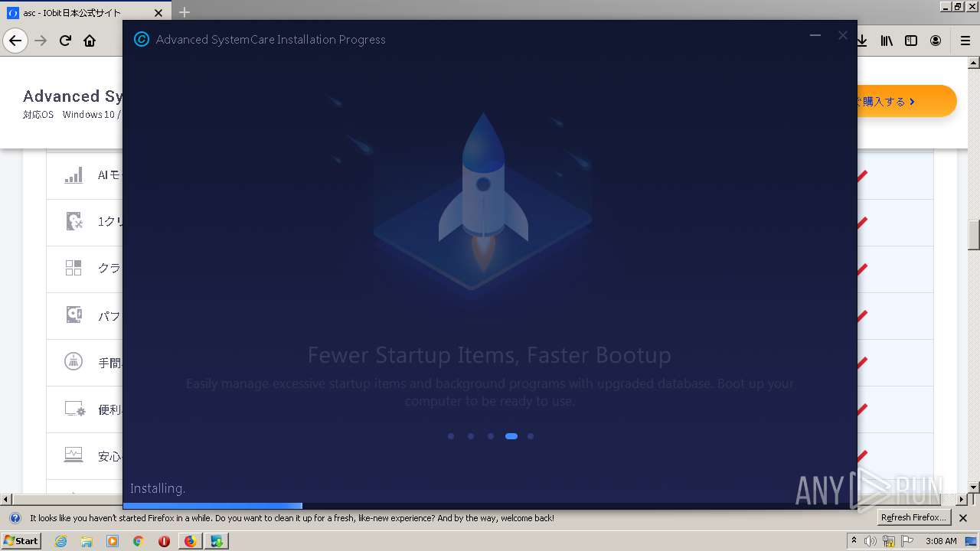The width and height of the screenshot is (980, 551).
Task: Go back in Firefox
Action: (15, 41)
